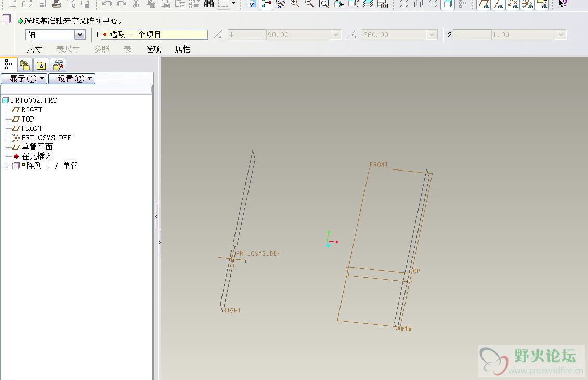Redo the undone action
Image resolution: width=588 pixels, height=380 pixels.
122,3
